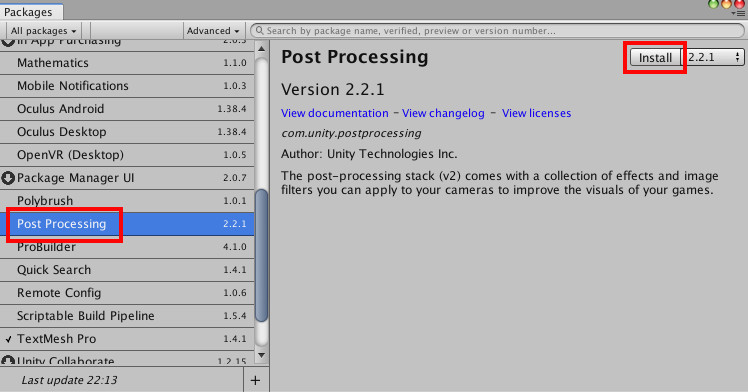
Task: Click the checkmark icon beside TextMesh Pro
Action: (x=9, y=340)
